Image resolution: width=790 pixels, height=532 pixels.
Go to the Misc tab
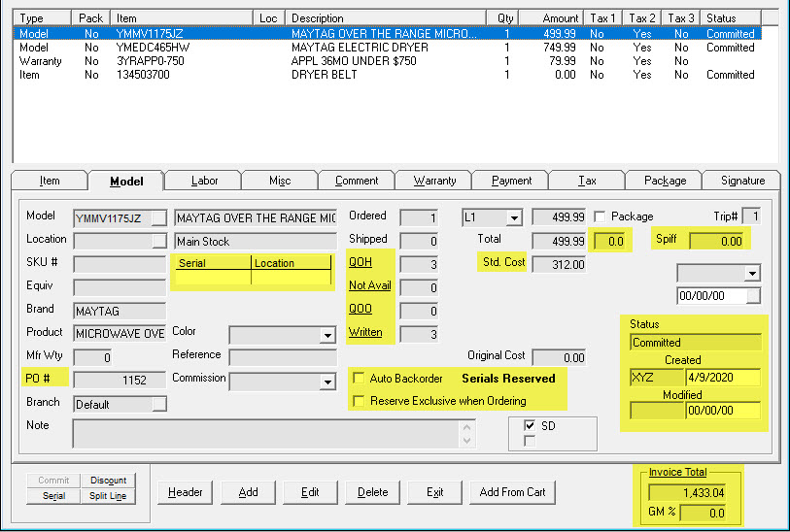[x=280, y=181]
